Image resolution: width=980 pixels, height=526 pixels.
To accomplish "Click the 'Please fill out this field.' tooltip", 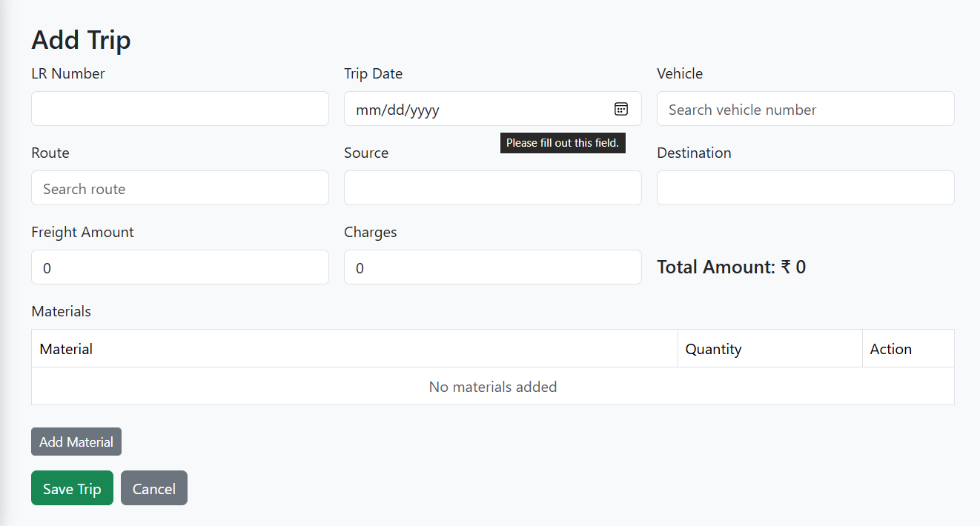I will tap(563, 143).
